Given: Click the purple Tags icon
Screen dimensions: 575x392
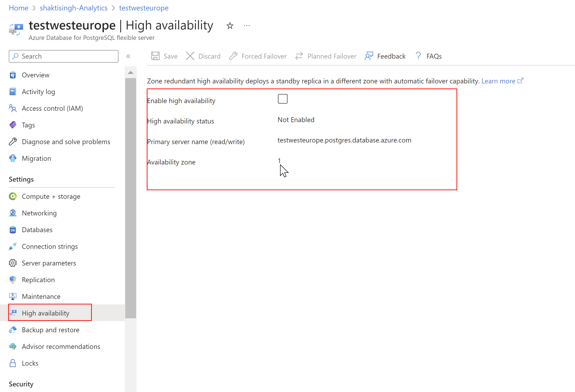Looking at the screenshot, I should [x=13, y=125].
